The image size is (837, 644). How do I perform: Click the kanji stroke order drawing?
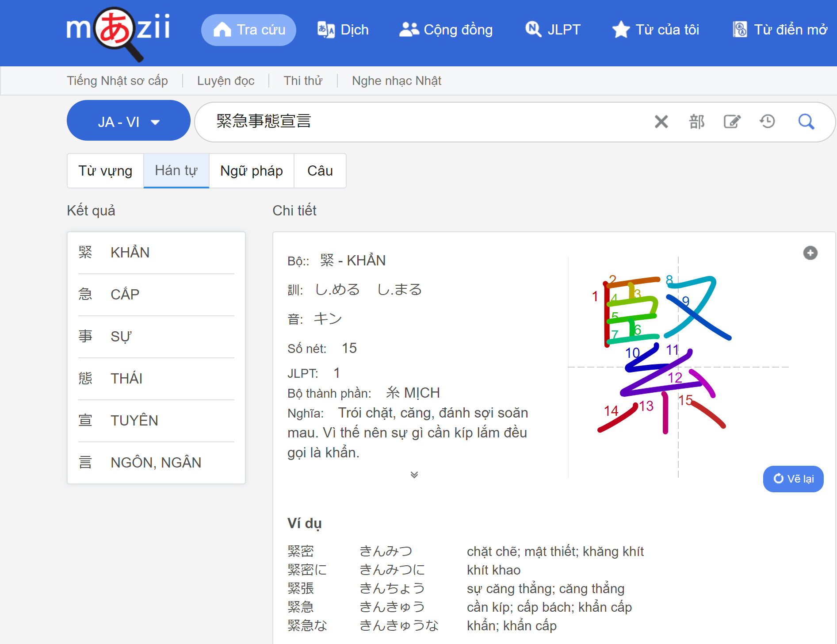pos(678,367)
